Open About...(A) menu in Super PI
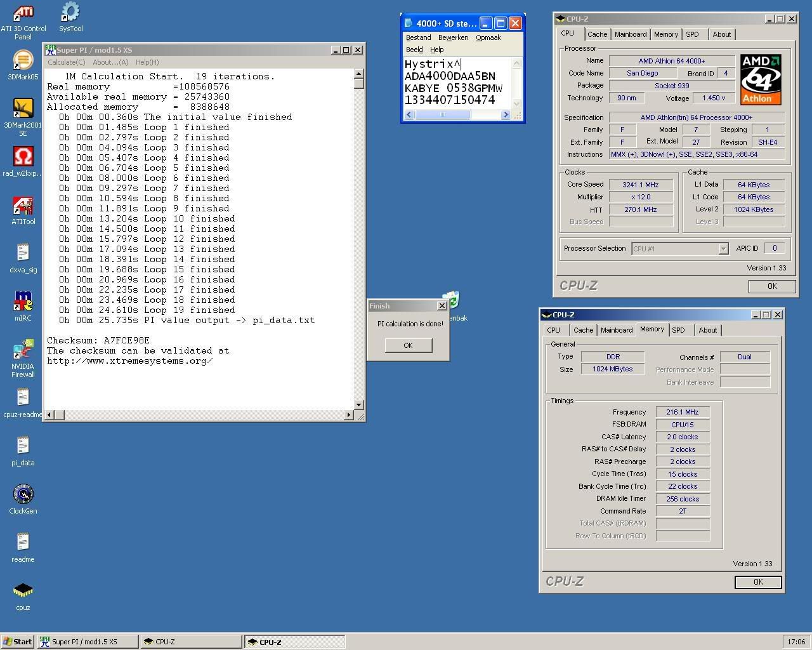This screenshot has width=812, height=650. pos(110,62)
